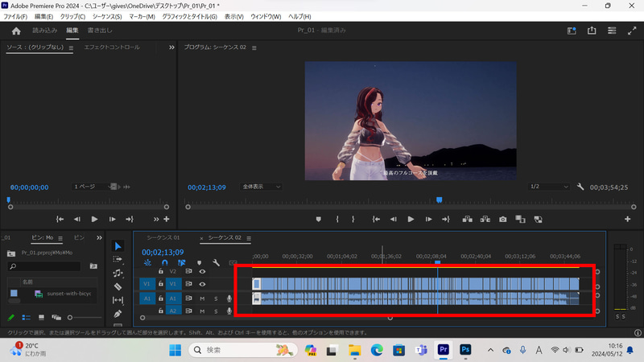The height and width of the screenshot is (362, 644).
Task: Open the timeline wrench display settings
Action: point(215,262)
